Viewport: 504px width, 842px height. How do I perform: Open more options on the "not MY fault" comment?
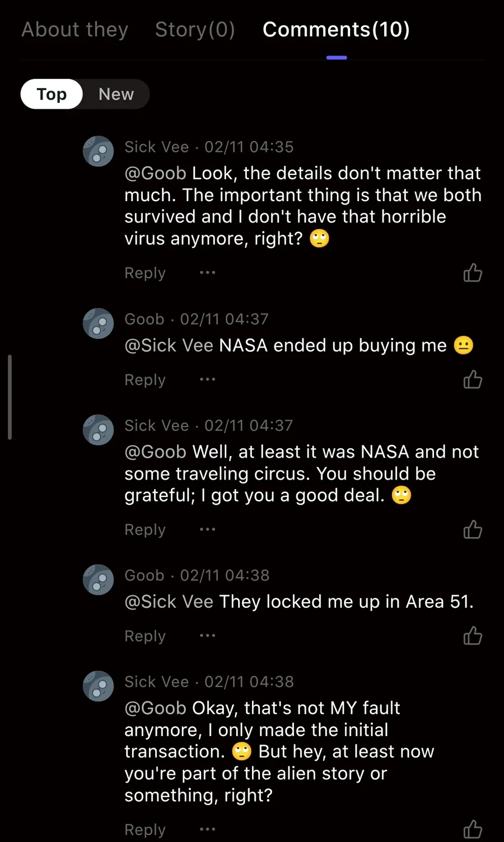(207, 829)
